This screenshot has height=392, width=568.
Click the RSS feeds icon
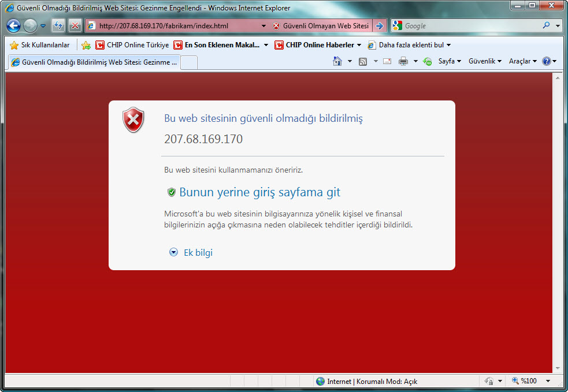363,61
